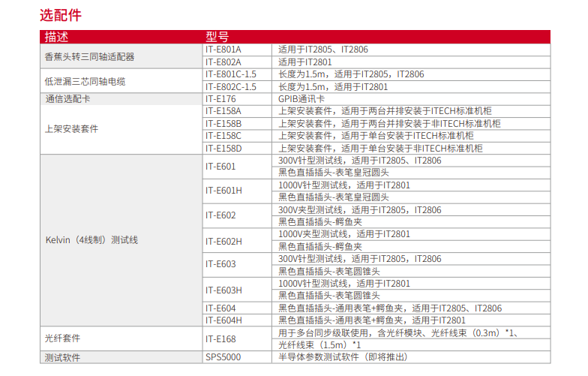
Task: Select model IT-E158B cell
Action: [x=237, y=124]
